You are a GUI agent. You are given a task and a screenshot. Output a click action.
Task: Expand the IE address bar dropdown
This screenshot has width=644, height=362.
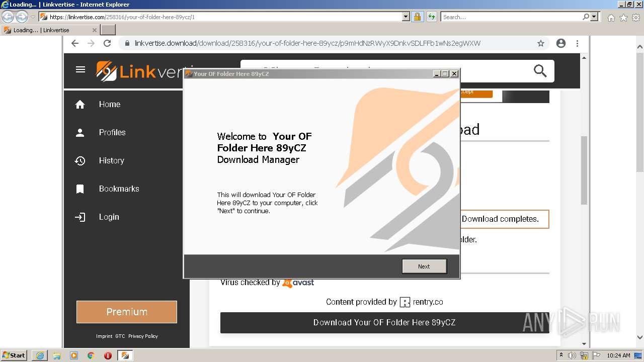coord(406,17)
